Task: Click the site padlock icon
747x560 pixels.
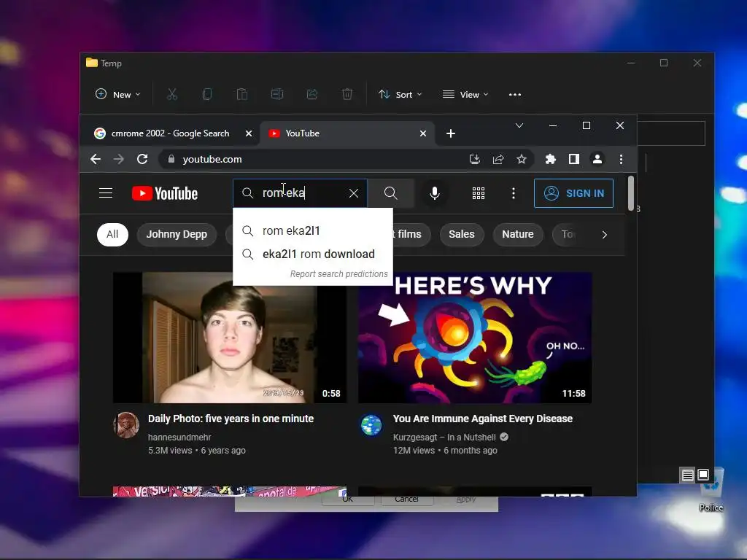Action: (171, 159)
